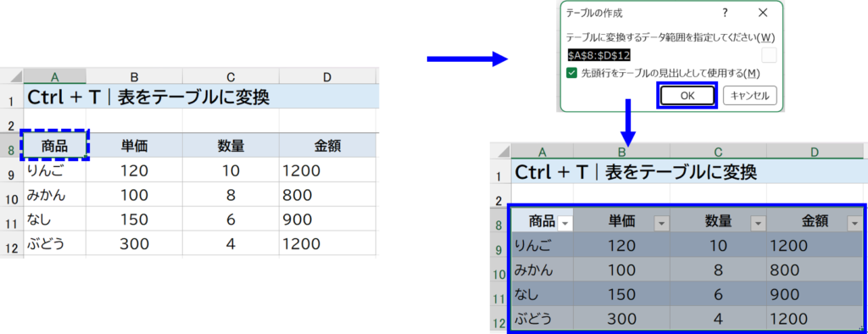The width and height of the screenshot is (868, 334).
Task: Click the 商品 cell with dashed border in the unconverted sheet
Action: pos(55,146)
